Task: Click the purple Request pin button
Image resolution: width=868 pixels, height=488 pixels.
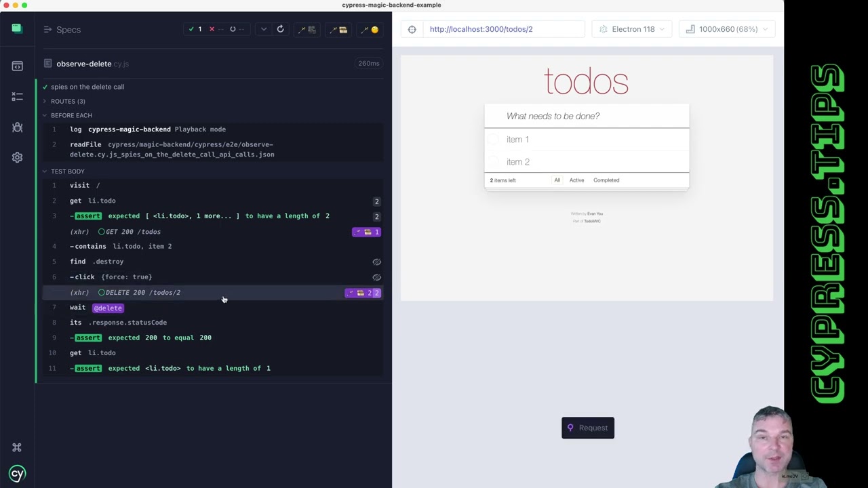Action: point(588,428)
